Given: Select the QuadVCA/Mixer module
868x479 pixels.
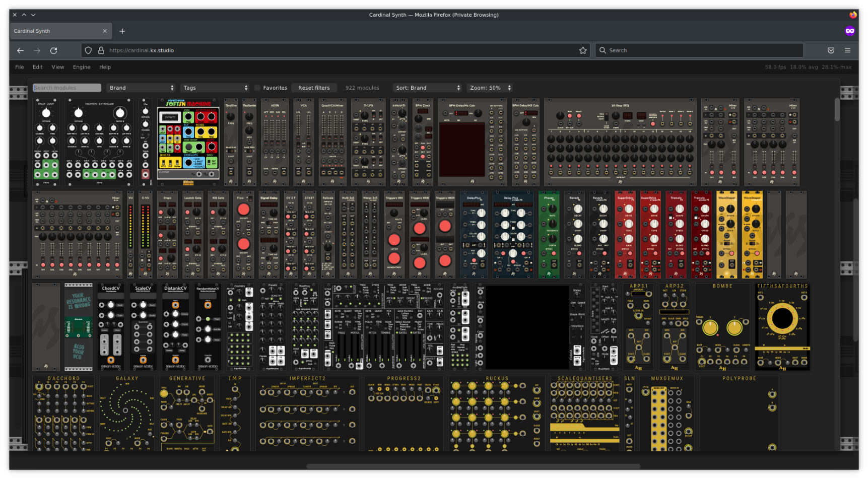Looking at the screenshot, I should [x=332, y=142].
